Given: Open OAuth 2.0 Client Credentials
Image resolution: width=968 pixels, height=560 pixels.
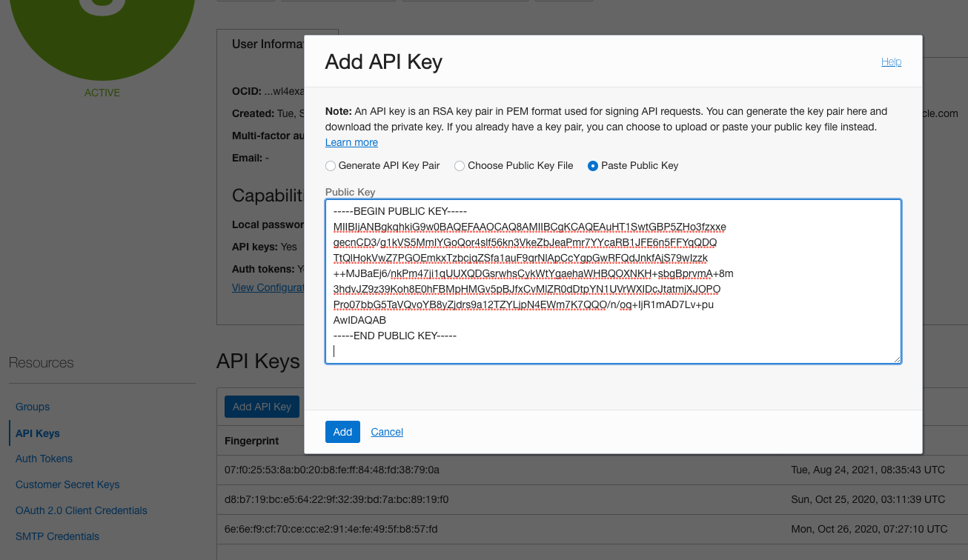Looking at the screenshot, I should coord(81,510).
